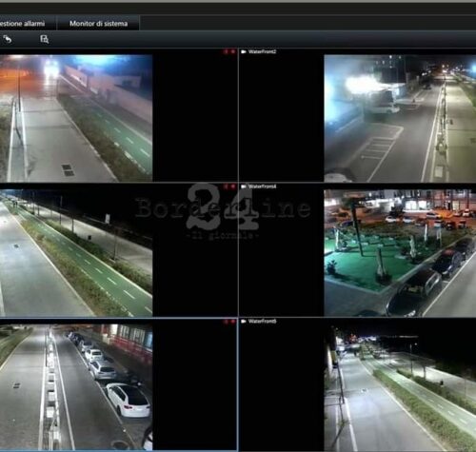Open the WaterFront5 night promenade feed
476x452 pixels.
(x=400, y=387)
